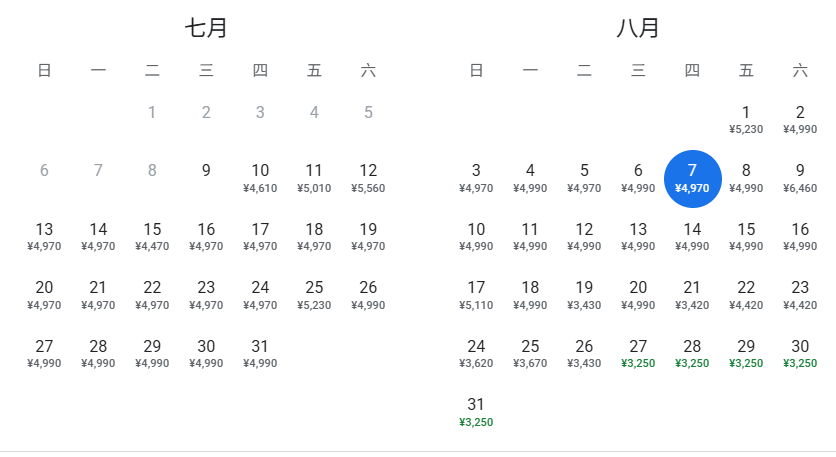Pick August 31 at ¥3,250

[476, 410]
